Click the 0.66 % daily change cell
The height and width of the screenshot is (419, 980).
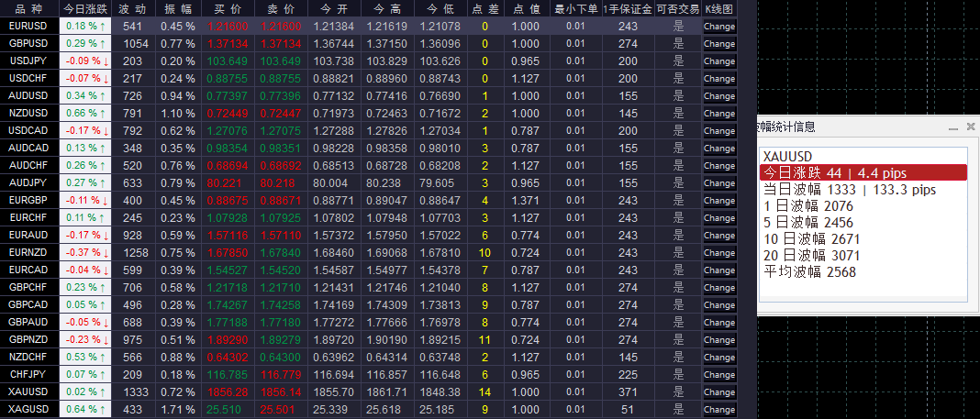pyautogui.click(x=85, y=114)
